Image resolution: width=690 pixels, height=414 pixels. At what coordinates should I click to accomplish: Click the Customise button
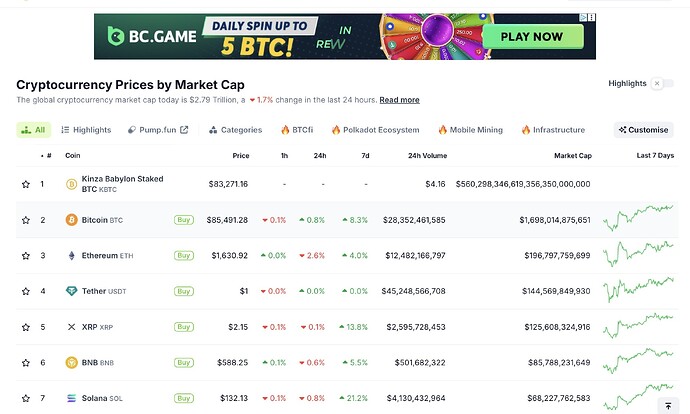click(643, 130)
